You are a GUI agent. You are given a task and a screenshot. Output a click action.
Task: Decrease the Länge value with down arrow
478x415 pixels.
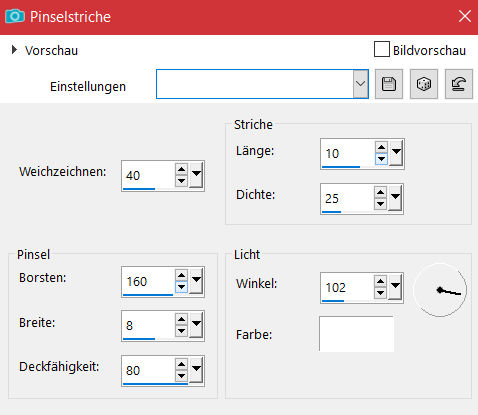point(381,159)
